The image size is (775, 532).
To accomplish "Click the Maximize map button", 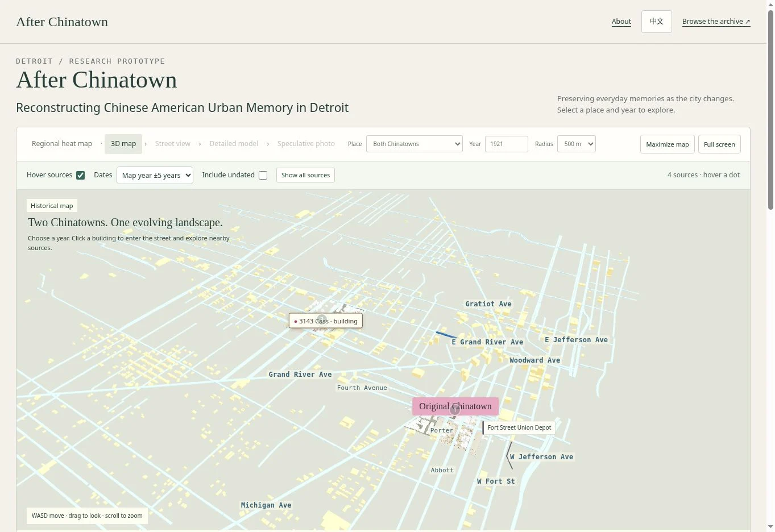I will coord(668,144).
